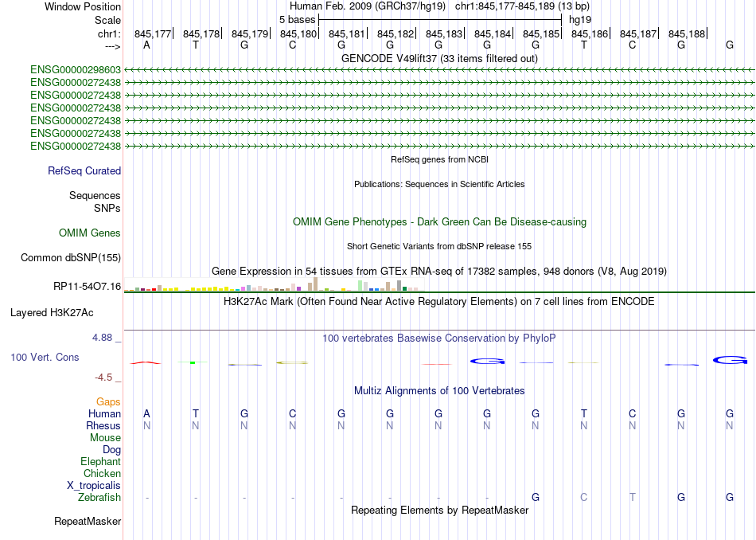This screenshot has width=756, height=540.
Task: Select the Human species label
Action: pos(104,413)
